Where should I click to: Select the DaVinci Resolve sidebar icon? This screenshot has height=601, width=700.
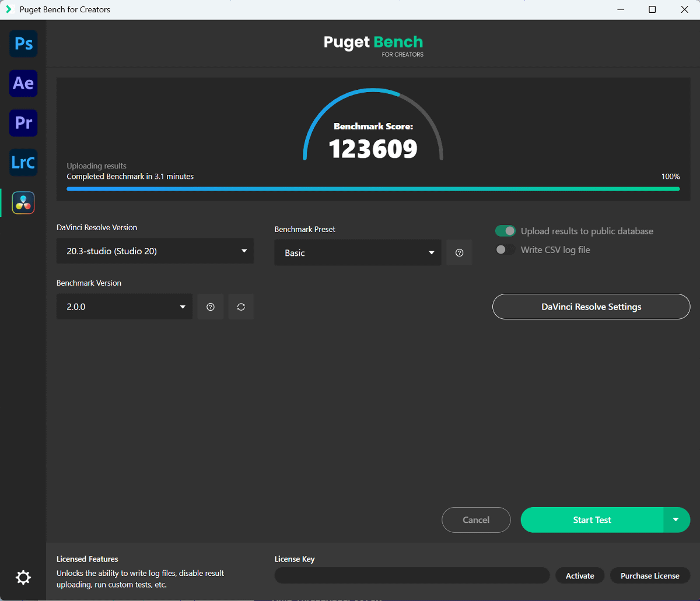click(x=23, y=203)
